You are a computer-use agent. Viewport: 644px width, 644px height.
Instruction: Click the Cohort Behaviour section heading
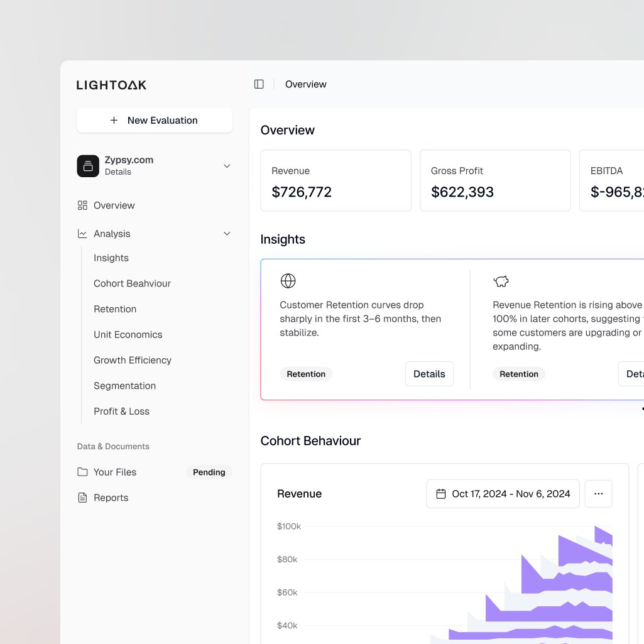[x=310, y=440]
